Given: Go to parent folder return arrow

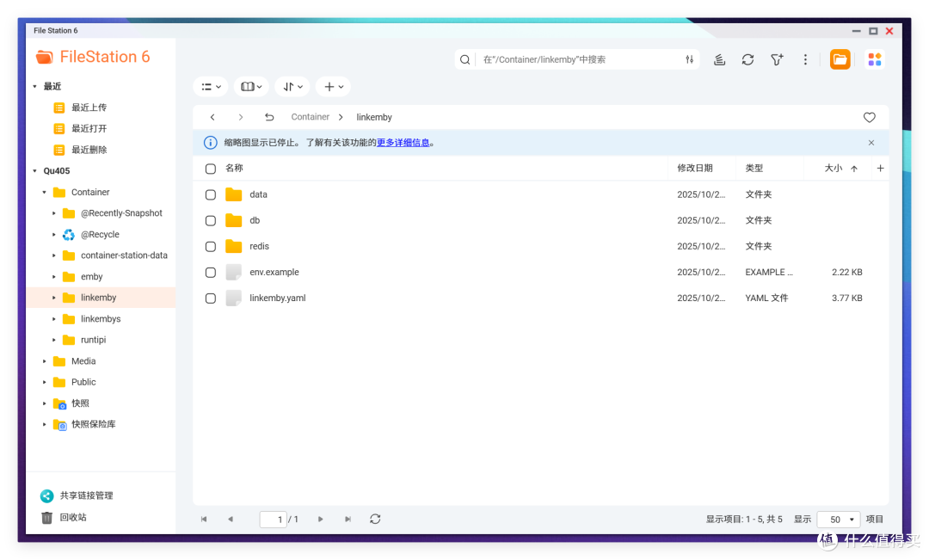Looking at the screenshot, I should pyautogui.click(x=269, y=117).
